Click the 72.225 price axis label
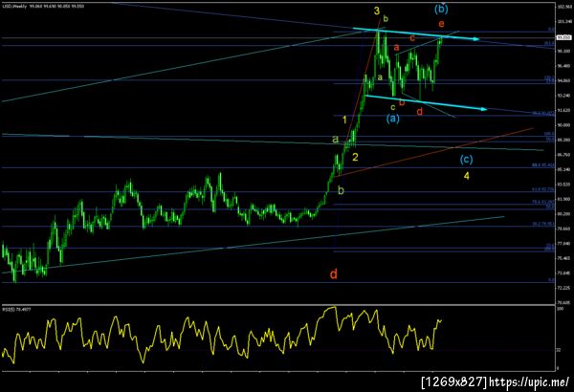The width and height of the screenshot is (574, 392). click(563, 288)
